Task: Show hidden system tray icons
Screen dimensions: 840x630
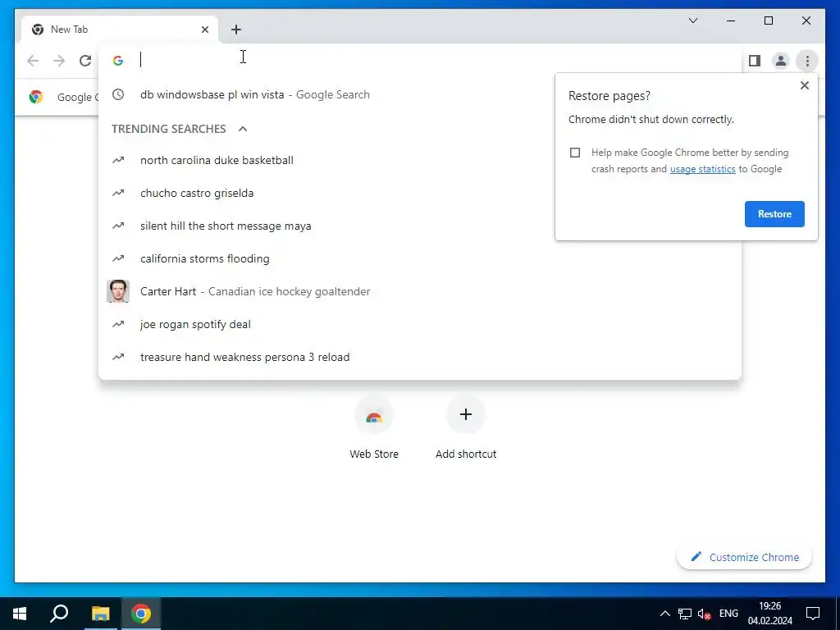Action: tap(664, 614)
